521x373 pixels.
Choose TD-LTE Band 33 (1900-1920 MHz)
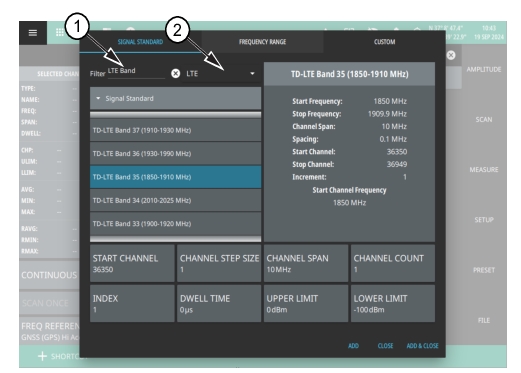175,223
